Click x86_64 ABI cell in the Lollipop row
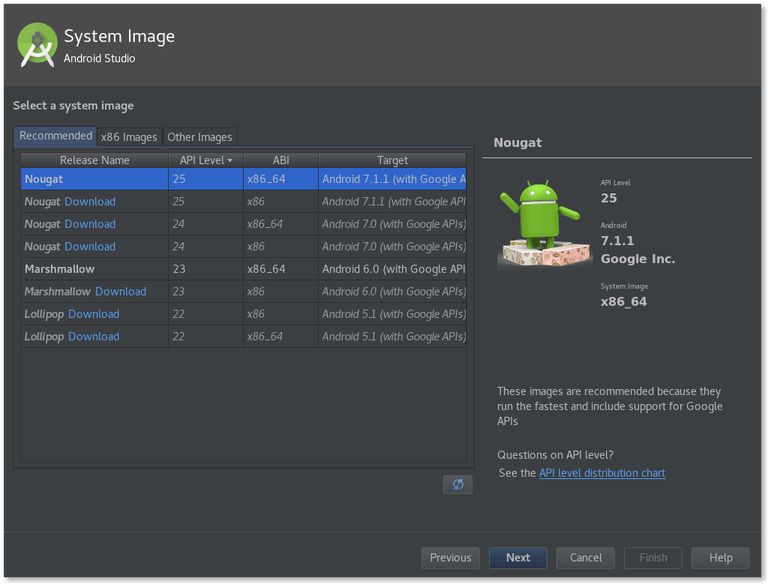The width and height of the screenshot is (768, 584). [281, 337]
